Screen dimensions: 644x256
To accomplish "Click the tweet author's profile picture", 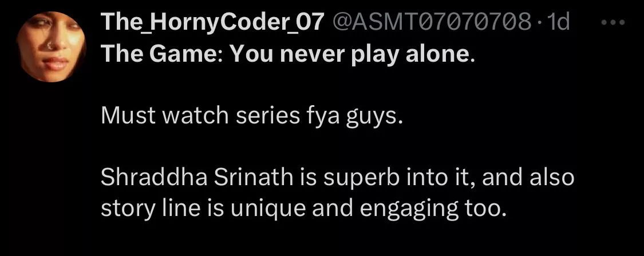I will click(50, 48).
